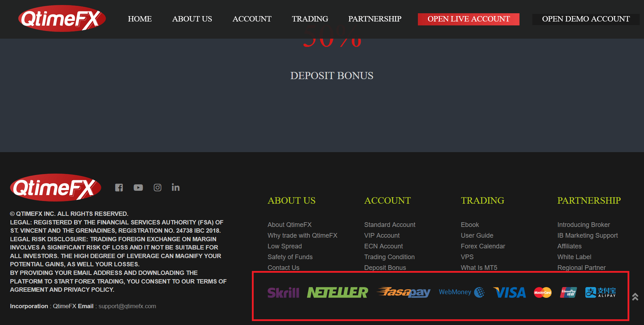Click the OPEN DEMO ACCOUNT button
Screen dimensions: 644x325
586,19
